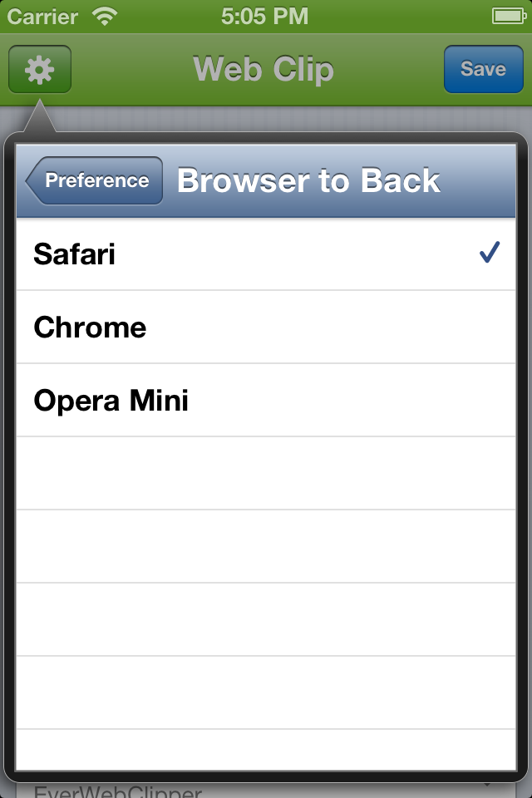Pick the Opera Mini option

pyautogui.click(x=266, y=401)
